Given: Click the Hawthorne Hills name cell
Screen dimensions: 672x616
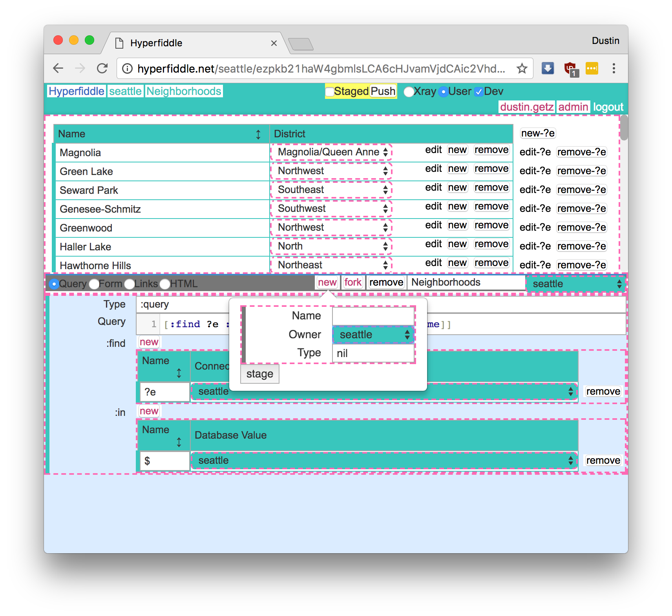Looking at the screenshot, I should pos(162,265).
